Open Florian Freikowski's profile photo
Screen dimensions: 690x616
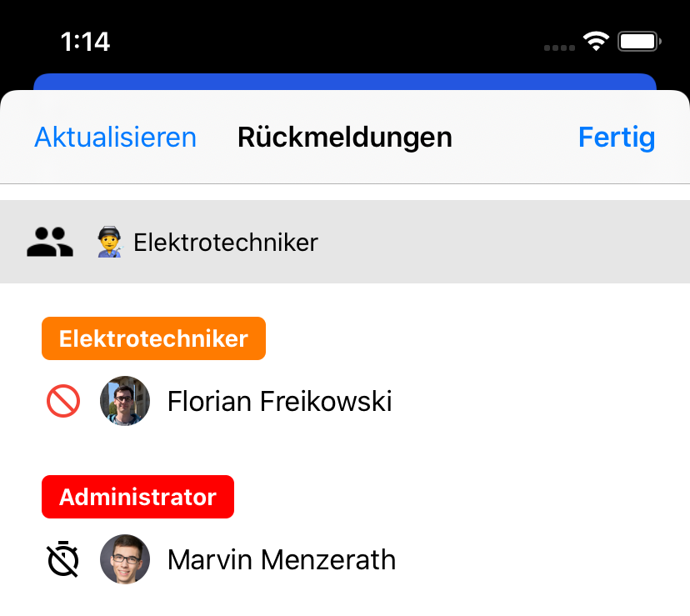pyautogui.click(x=125, y=401)
